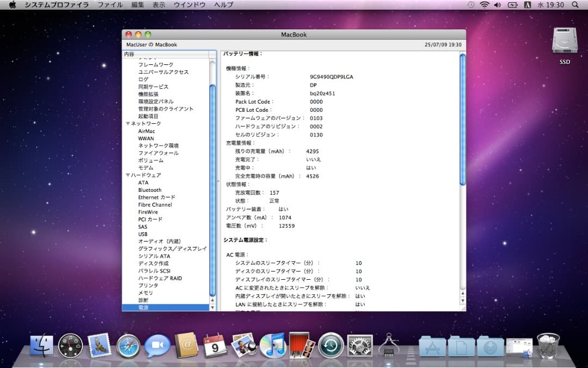
Task: Open the 表示 menu
Action: click(x=158, y=5)
